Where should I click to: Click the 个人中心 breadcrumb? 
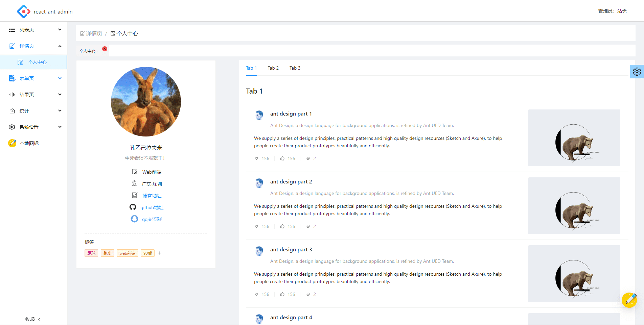124,33
